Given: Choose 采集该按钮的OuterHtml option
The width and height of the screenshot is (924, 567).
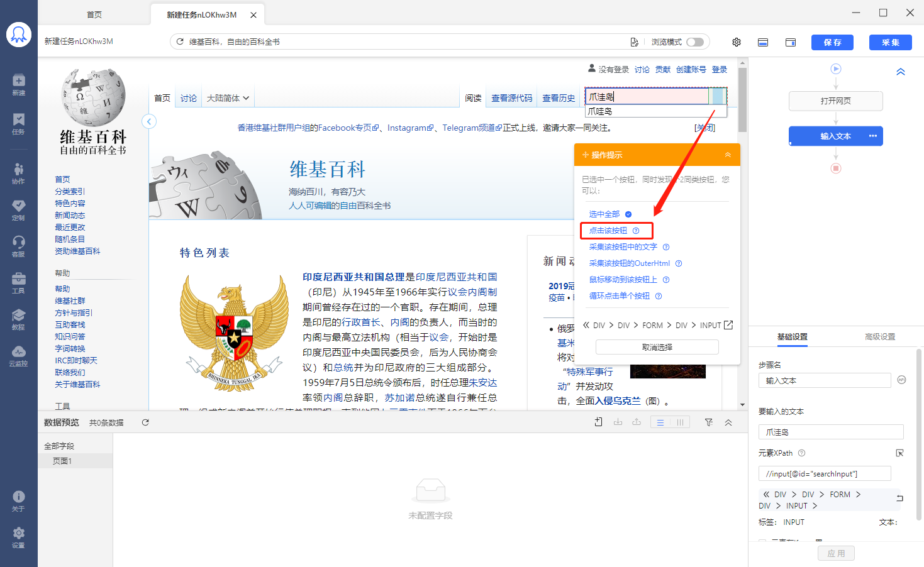Looking at the screenshot, I should tap(630, 263).
